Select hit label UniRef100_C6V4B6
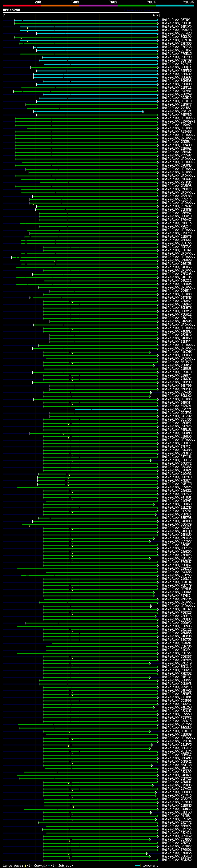Viewport: 197px width, 868px height. pyautogui.click(x=177, y=393)
